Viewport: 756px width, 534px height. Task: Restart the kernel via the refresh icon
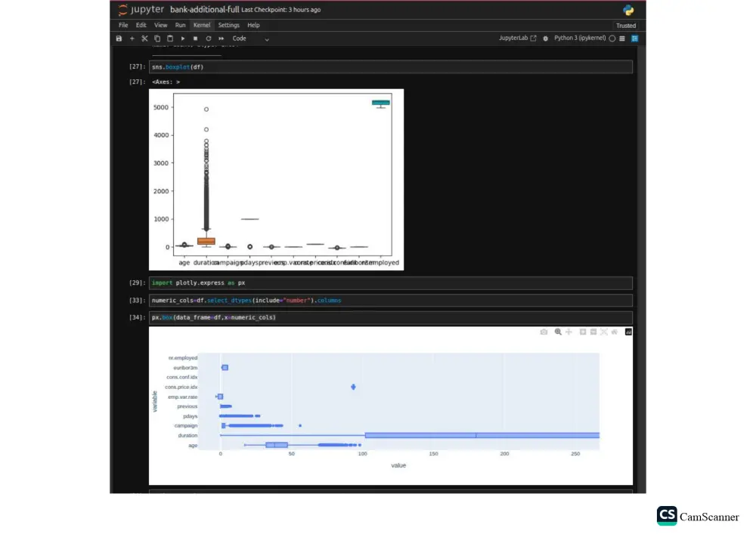tap(208, 38)
